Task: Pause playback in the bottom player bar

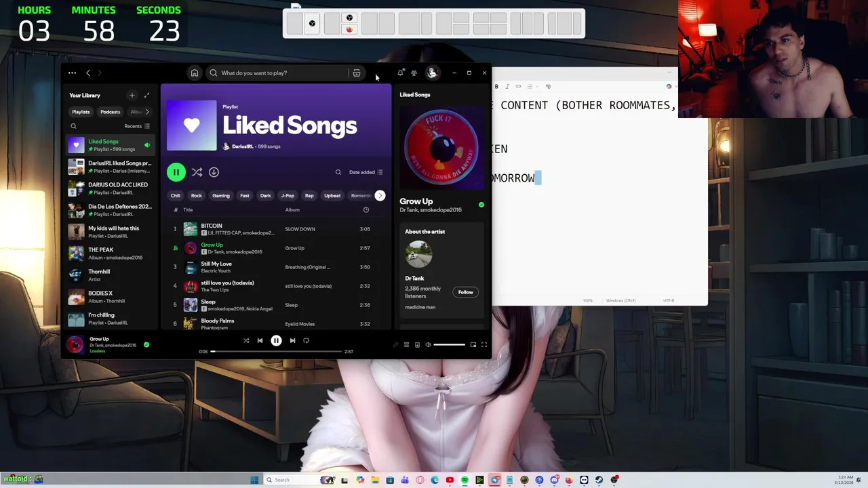Action: [x=276, y=341]
